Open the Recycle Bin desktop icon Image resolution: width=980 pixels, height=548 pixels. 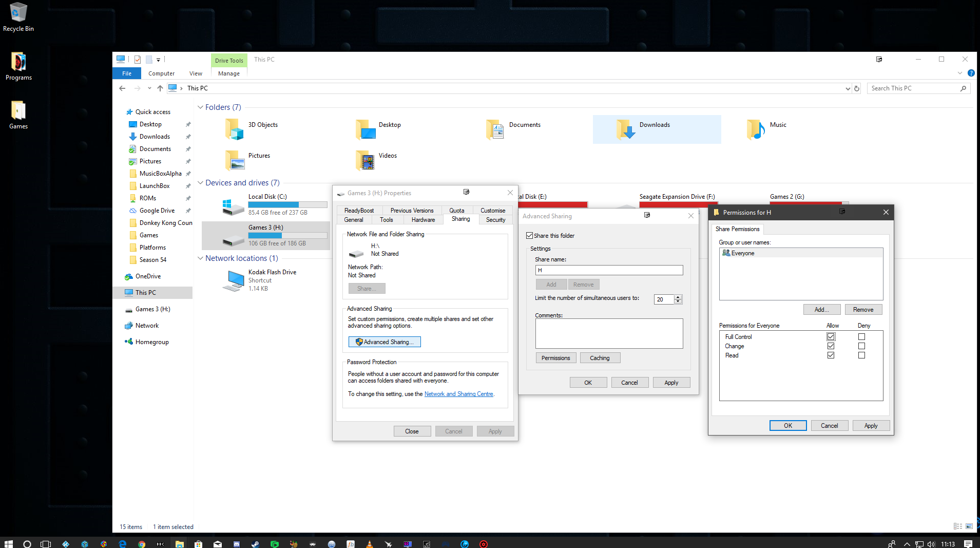pyautogui.click(x=18, y=17)
